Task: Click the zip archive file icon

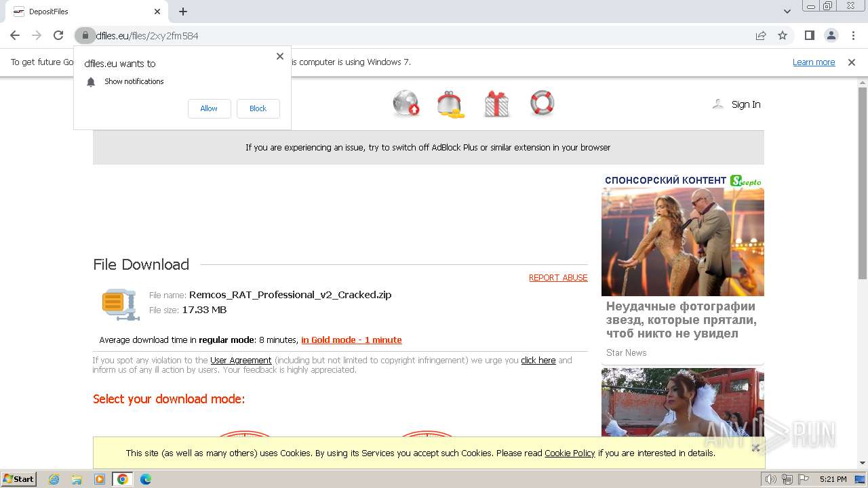Action: (x=121, y=304)
